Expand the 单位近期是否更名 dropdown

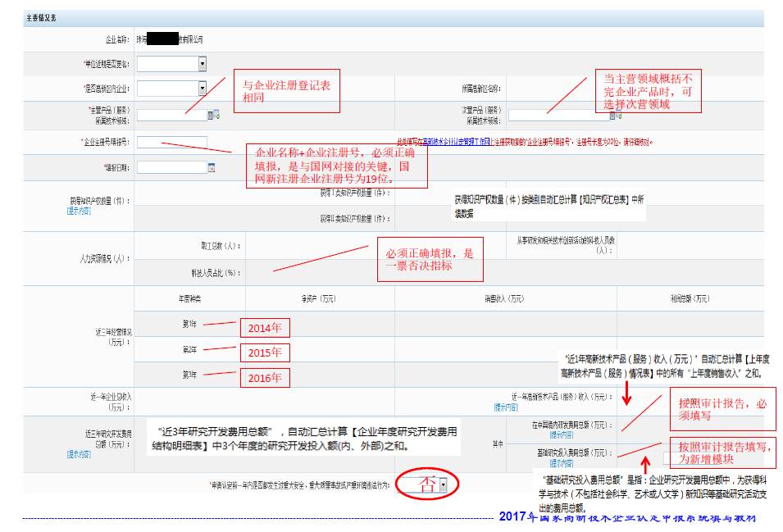pyautogui.click(x=202, y=64)
